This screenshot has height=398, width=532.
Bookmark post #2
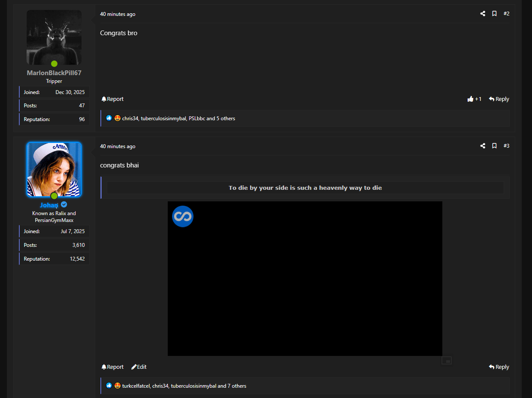(x=494, y=14)
